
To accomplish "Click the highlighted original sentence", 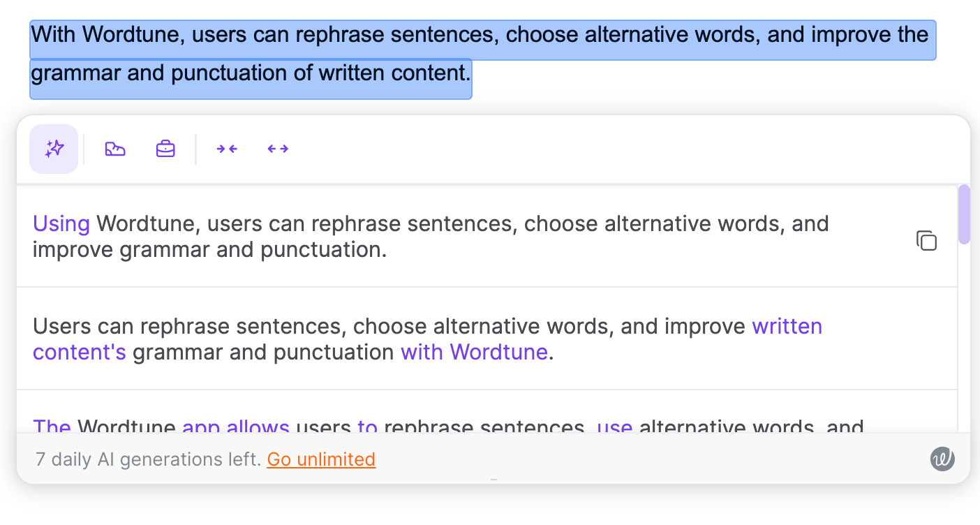I will tap(419, 52).
